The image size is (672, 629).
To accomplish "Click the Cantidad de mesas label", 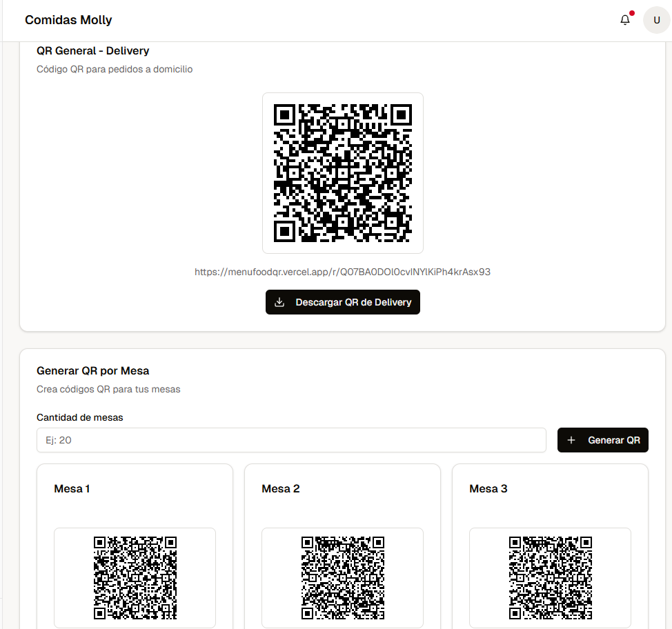I will (80, 417).
